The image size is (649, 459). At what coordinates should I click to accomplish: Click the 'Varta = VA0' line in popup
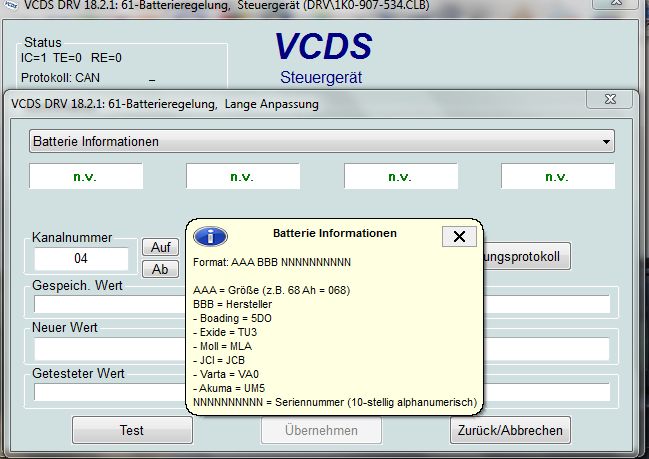point(226,374)
